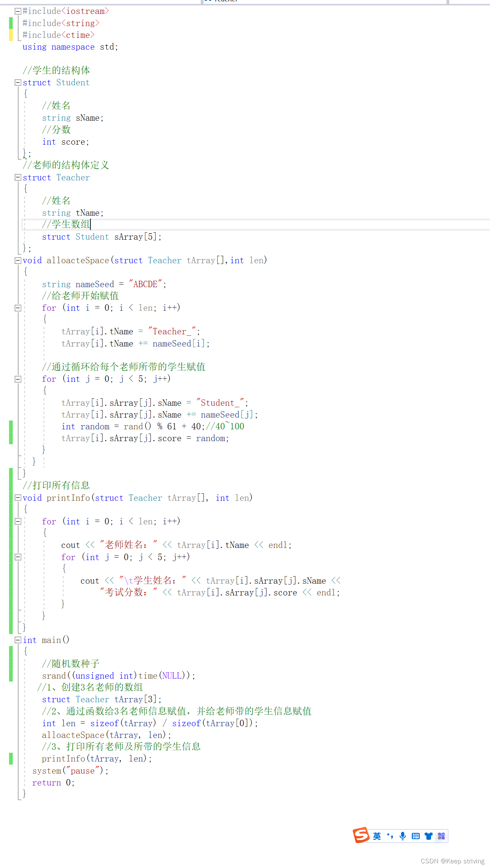The height and width of the screenshot is (868, 490).
Task: Click the 'string tName;' declaration
Action: 73,213
